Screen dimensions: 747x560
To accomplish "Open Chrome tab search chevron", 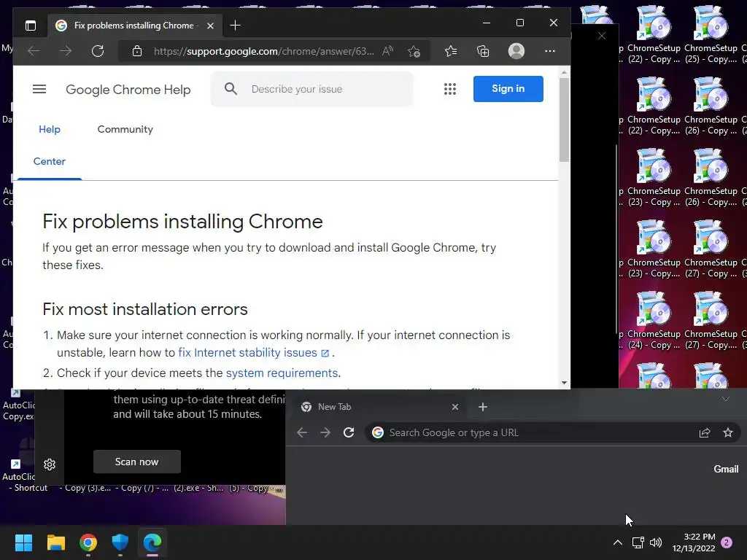I will (726, 399).
